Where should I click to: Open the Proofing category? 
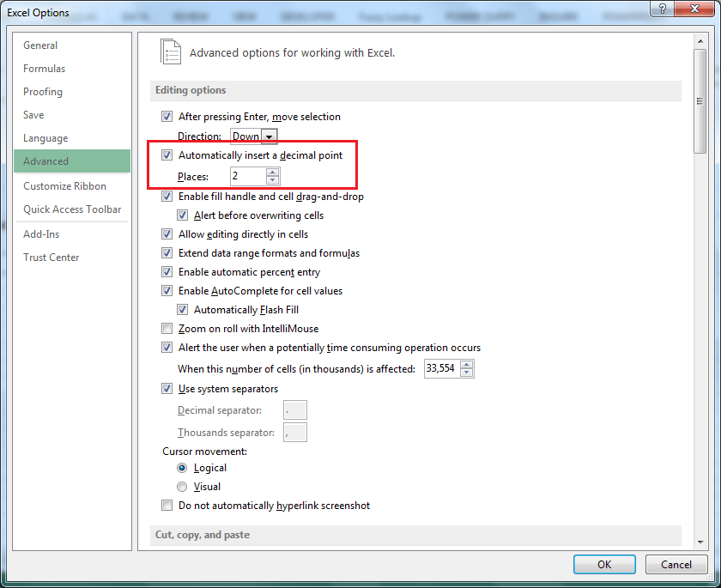point(43,92)
